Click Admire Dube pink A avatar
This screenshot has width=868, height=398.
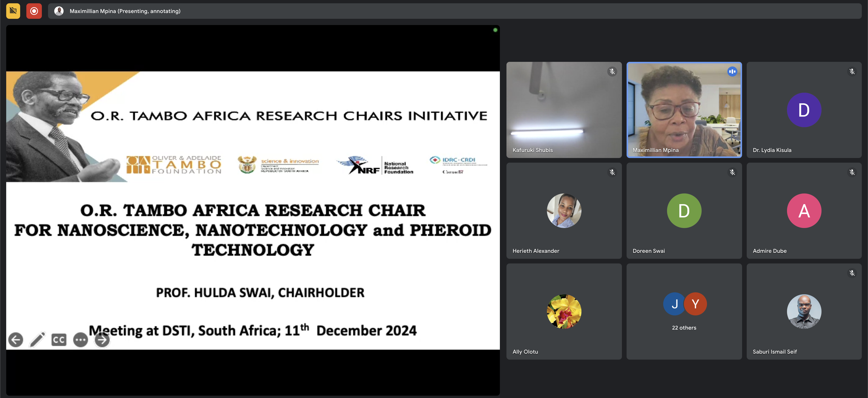pyautogui.click(x=804, y=211)
